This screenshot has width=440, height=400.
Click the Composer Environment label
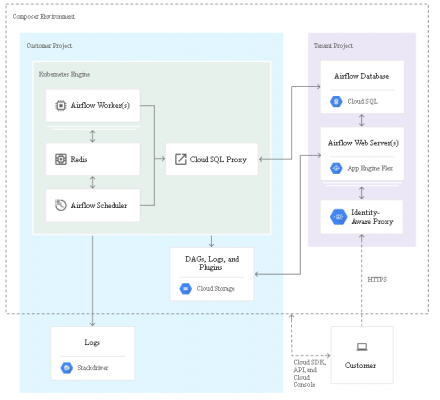pyautogui.click(x=44, y=17)
